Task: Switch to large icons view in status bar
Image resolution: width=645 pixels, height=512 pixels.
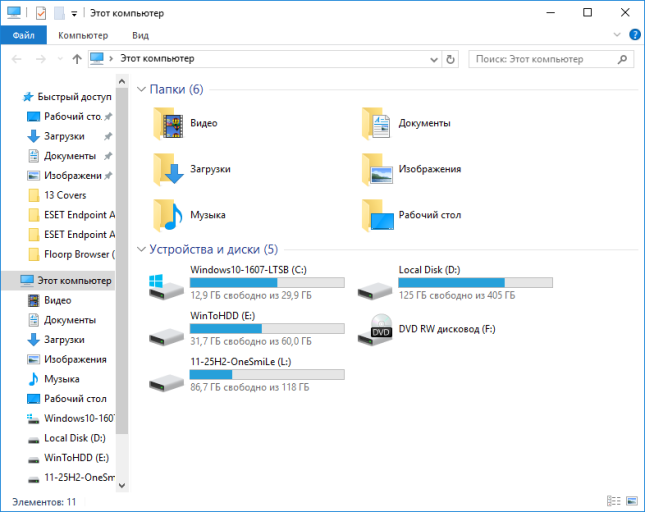Action: (x=631, y=501)
